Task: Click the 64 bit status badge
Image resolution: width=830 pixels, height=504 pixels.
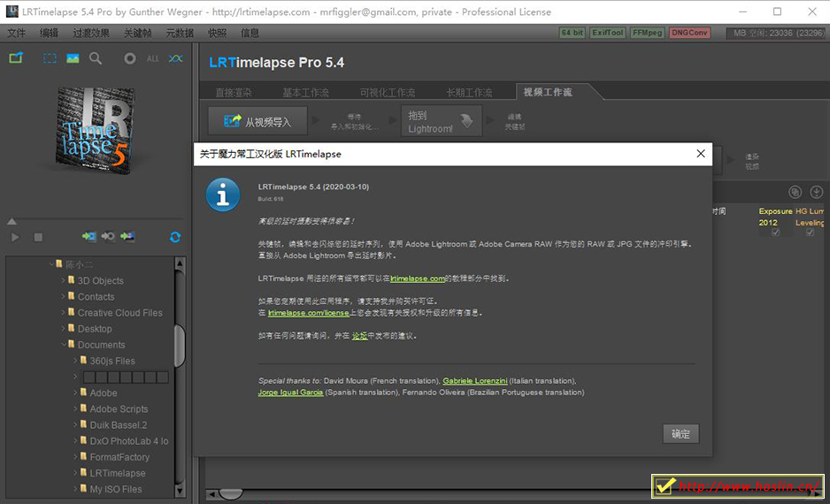Action: [x=573, y=33]
